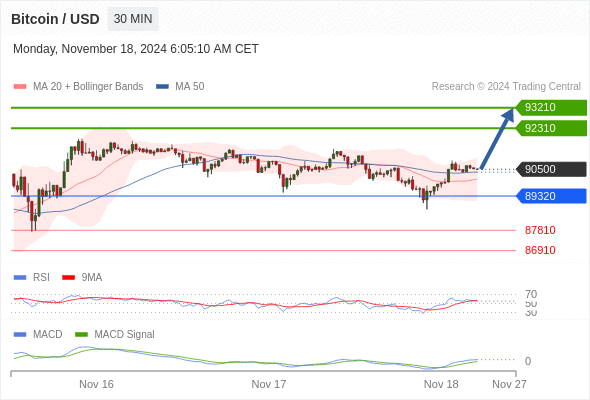The width and height of the screenshot is (590, 400).
Task: Click the MA 20 + Bollinger Bands legend swatch
Action: click(x=20, y=87)
